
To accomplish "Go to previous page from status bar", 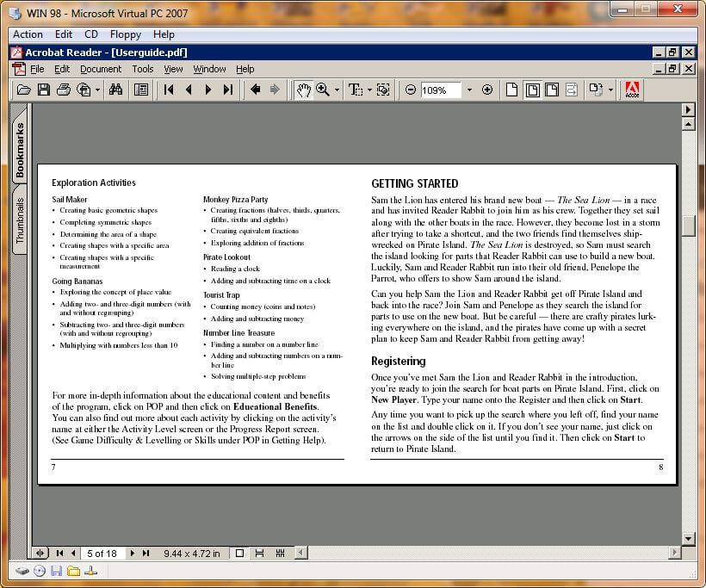I will pos(73,553).
